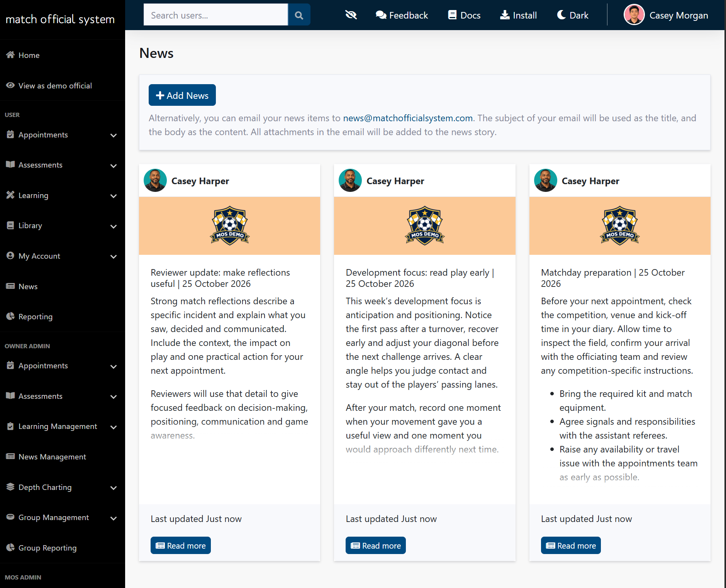726x588 pixels.
Task: Read more on Matchday preparation story
Action: pyautogui.click(x=571, y=546)
